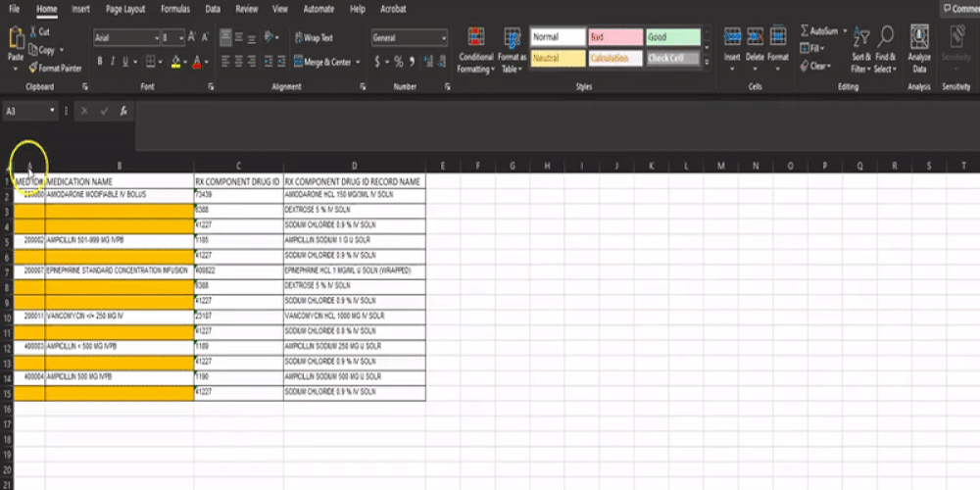This screenshot has width=980, height=490.
Task: Switch to the Formulas tab
Action: [x=175, y=9]
